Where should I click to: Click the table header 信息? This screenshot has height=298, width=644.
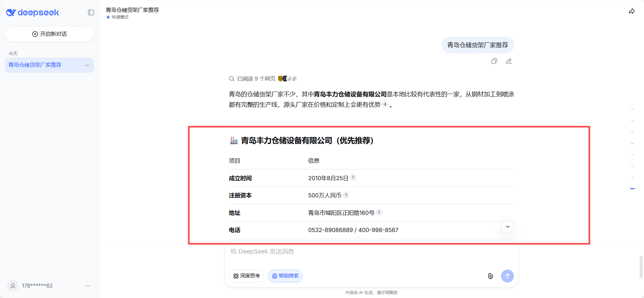(314, 161)
